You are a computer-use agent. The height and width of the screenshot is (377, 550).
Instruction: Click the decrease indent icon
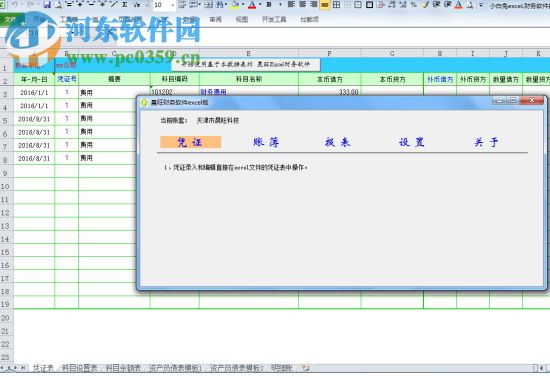436,5
